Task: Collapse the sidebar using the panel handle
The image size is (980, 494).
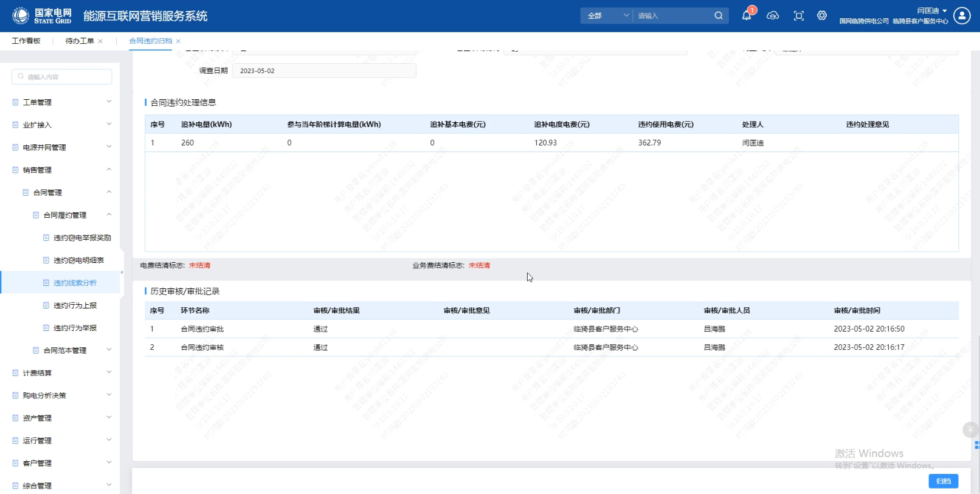Action: (x=122, y=272)
